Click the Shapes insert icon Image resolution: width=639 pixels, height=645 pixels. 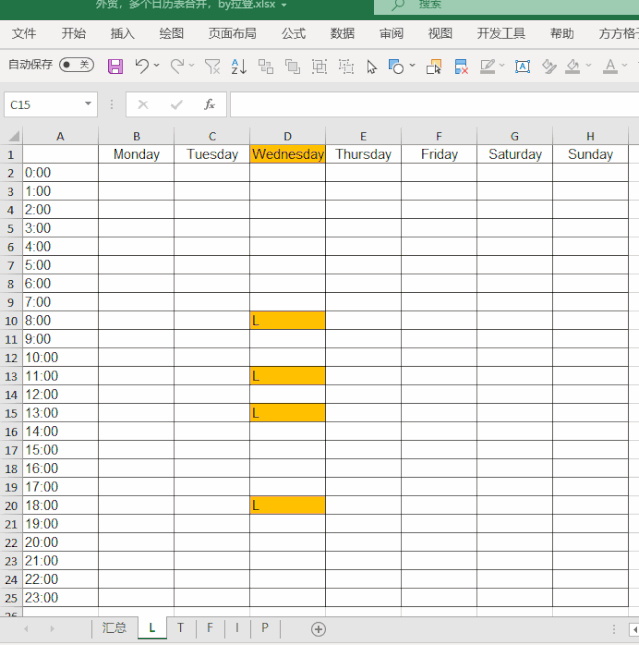(396, 66)
